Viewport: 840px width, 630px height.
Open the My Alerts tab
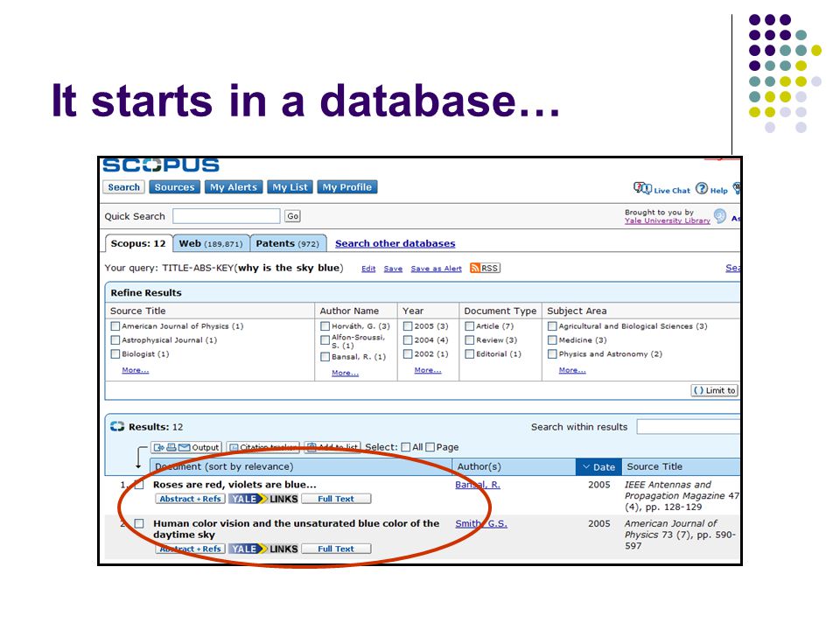point(234,187)
